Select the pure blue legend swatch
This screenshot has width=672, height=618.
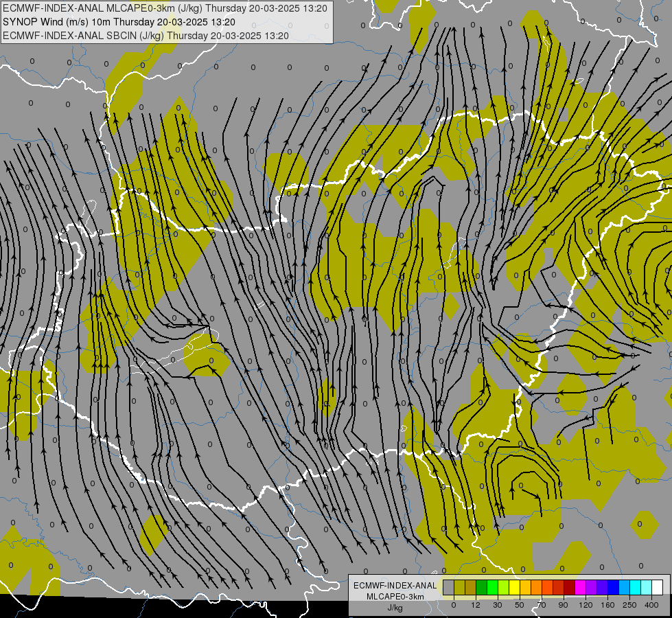point(613,587)
